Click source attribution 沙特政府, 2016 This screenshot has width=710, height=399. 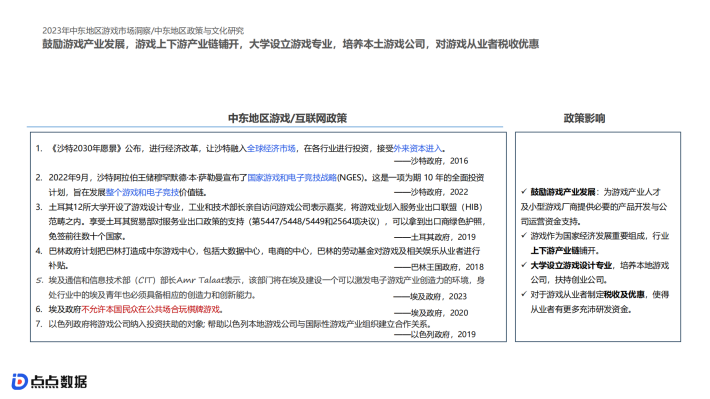(x=431, y=161)
